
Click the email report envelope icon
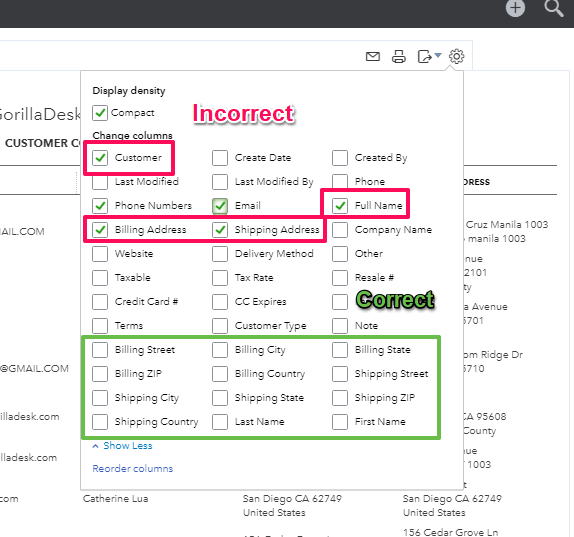(x=373, y=57)
